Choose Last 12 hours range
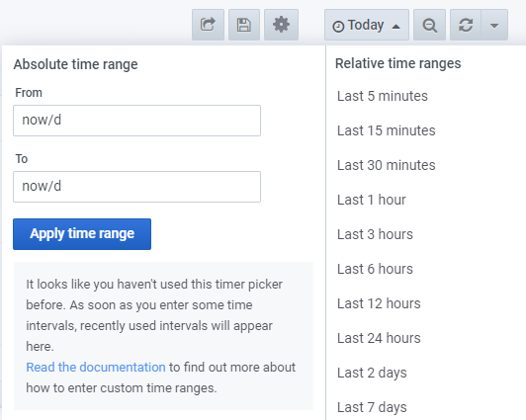This screenshot has height=420, width=526. pyautogui.click(x=379, y=303)
